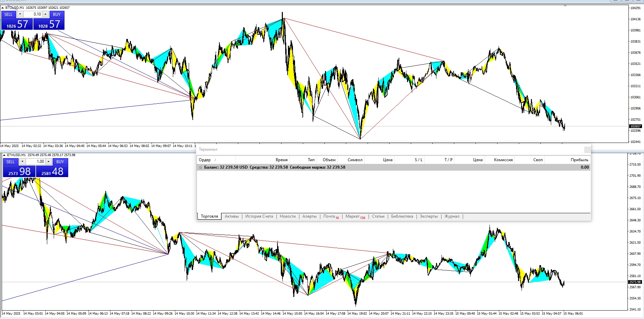This screenshot has height=319, width=644.
Task: Click the Символ column header
Action: (x=351, y=160)
